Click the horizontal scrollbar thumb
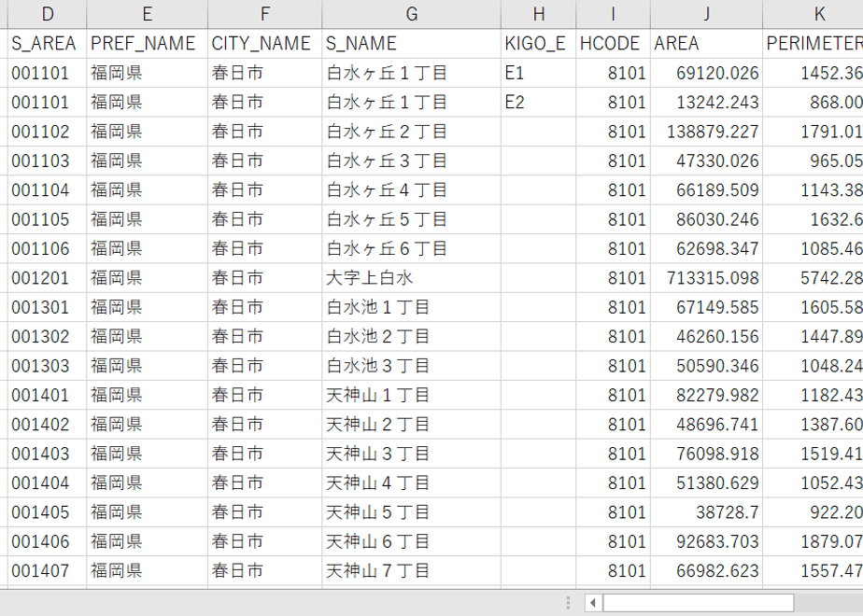 coord(699,603)
